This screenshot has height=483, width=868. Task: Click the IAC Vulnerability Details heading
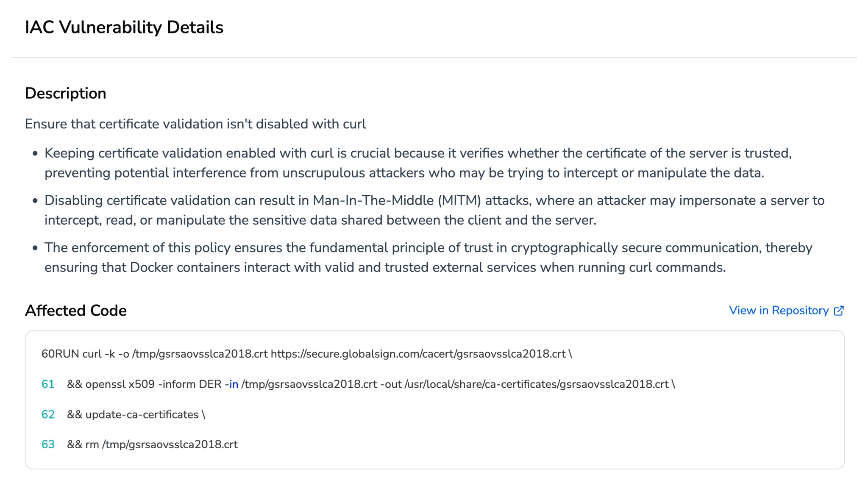pos(124,27)
